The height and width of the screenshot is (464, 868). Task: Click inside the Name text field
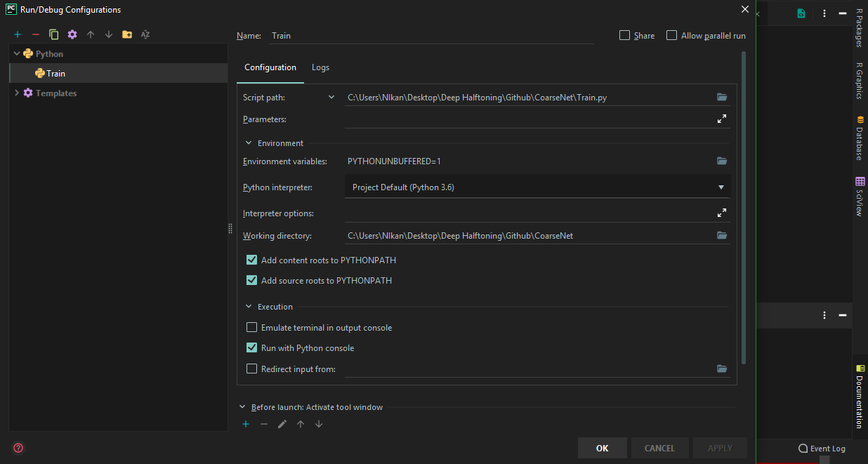coord(430,36)
